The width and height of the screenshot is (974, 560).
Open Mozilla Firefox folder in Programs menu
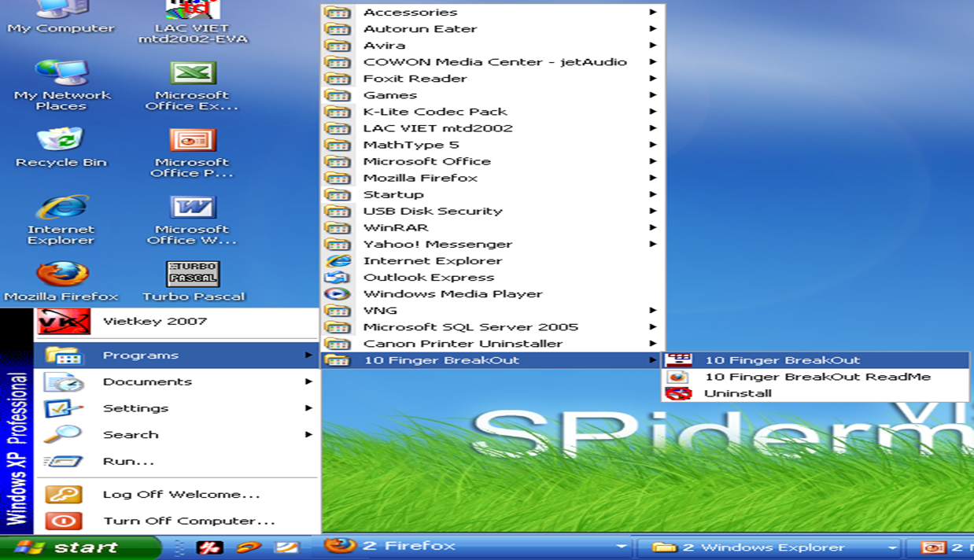click(493, 178)
